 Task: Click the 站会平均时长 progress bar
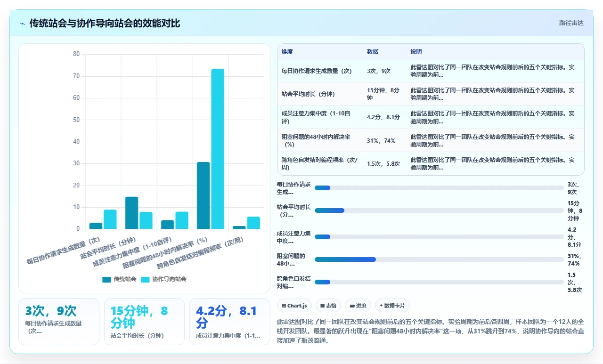click(439, 210)
